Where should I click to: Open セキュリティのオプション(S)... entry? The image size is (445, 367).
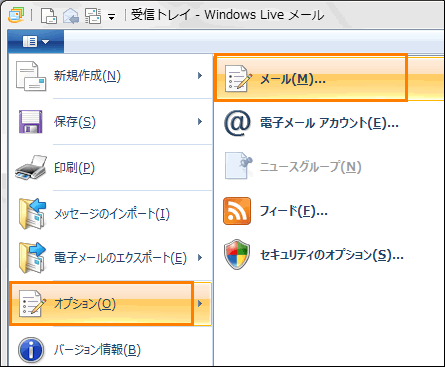coord(329,255)
